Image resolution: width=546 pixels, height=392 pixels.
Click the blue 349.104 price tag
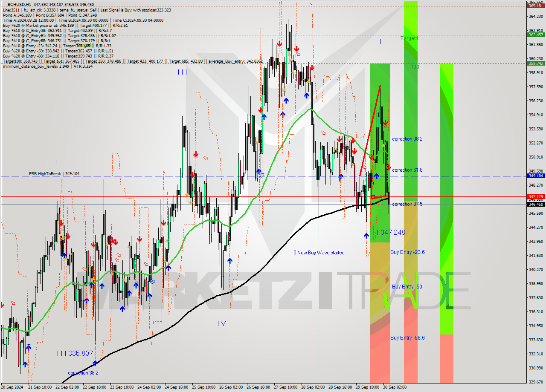536,176
